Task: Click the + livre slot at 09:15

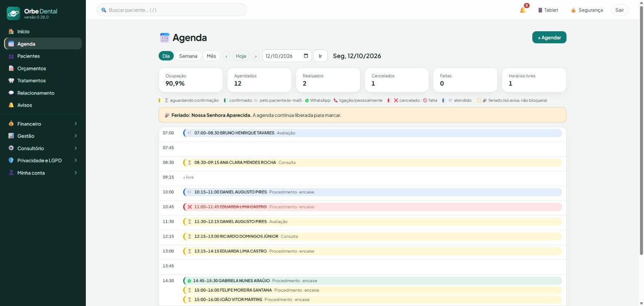Action: pos(188,177)
